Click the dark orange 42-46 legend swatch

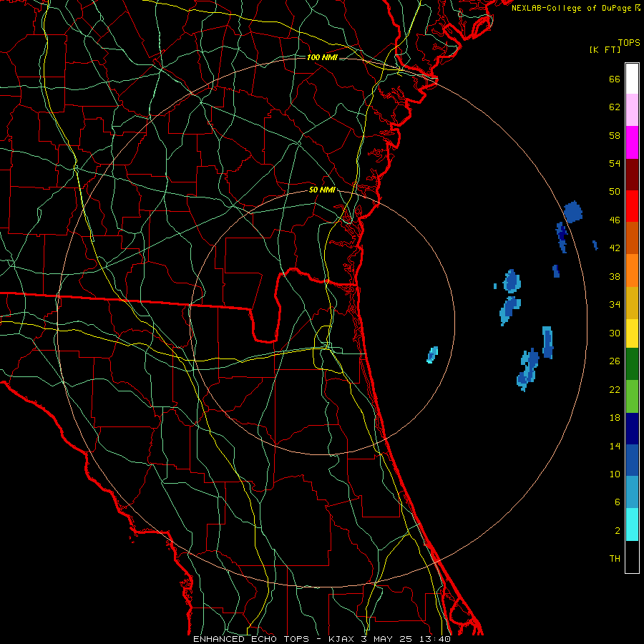click(632, 238)
